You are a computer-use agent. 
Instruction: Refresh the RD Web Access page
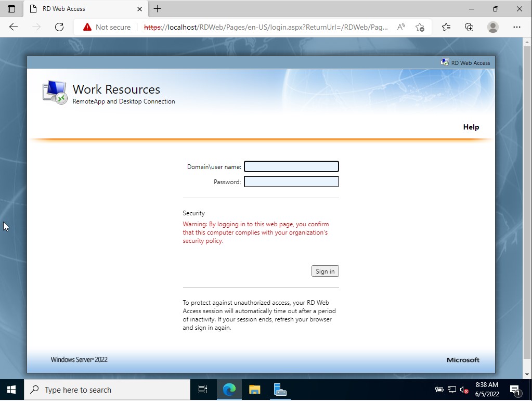click(x=59, y=27)
